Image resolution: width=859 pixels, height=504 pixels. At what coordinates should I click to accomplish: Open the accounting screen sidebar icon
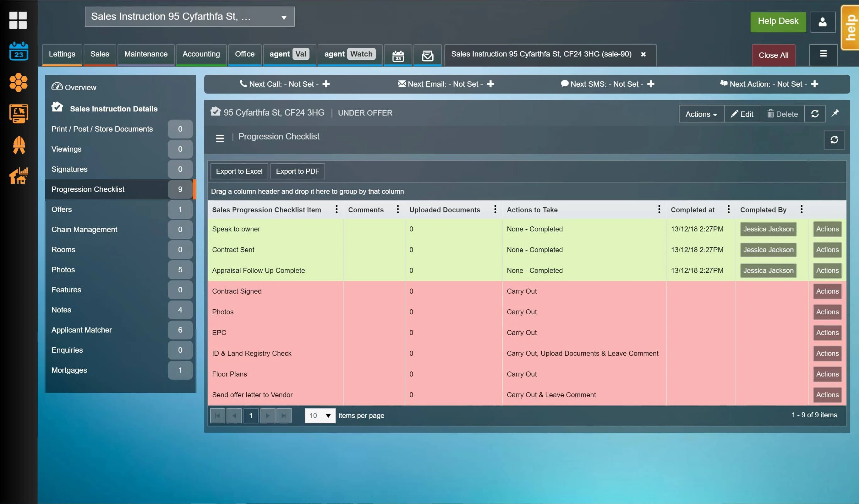click(19, 114)
